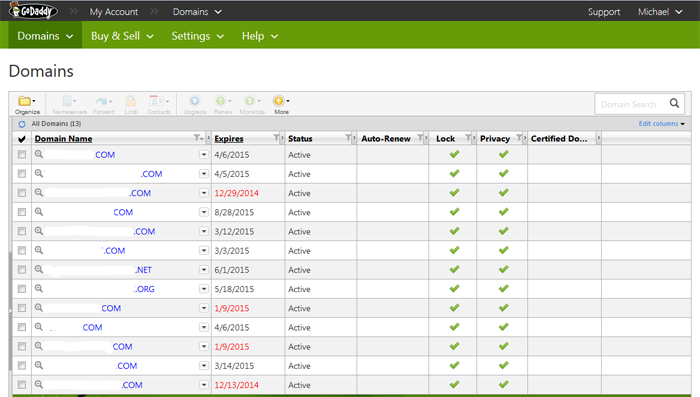Image resolution: width=700 pixels, height=397 pixels.
Task: Open the Support link
Action: point(604,12)
